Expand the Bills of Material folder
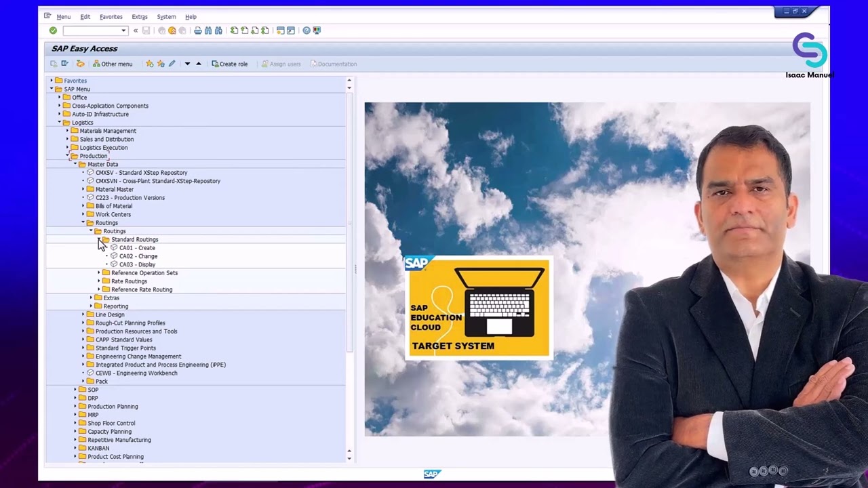Screen dimensions: 868x488 coord(83,206)
